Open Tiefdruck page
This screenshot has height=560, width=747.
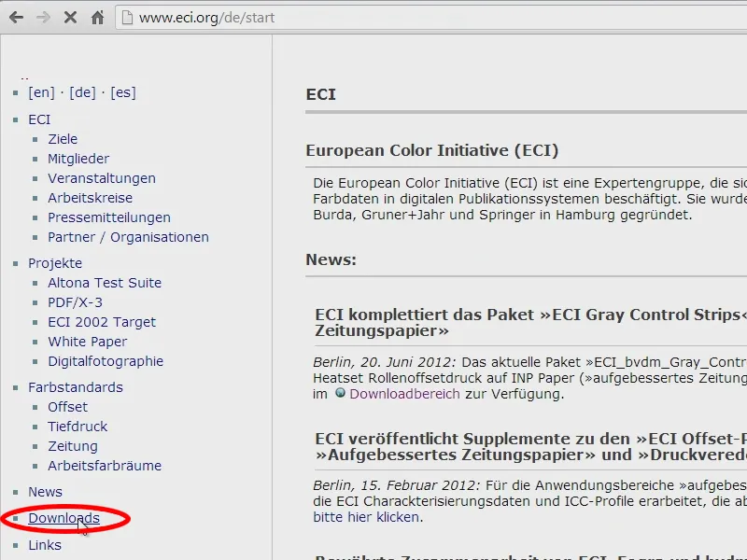click(78, 427)
